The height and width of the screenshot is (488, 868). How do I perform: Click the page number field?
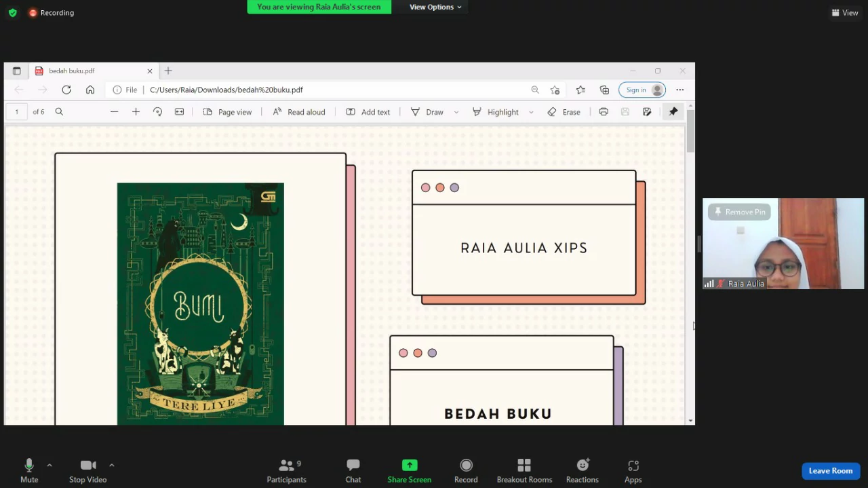click(x=17, y=112)
